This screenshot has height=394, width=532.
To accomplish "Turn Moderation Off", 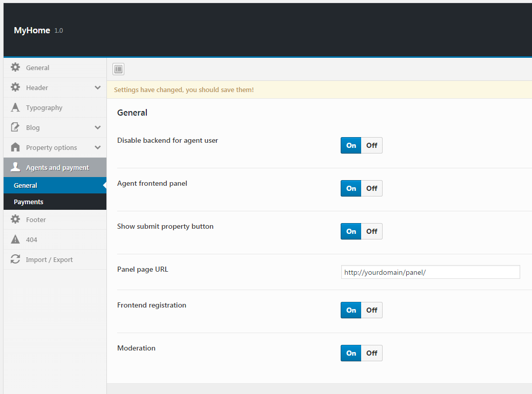I will tap(372, 353).
